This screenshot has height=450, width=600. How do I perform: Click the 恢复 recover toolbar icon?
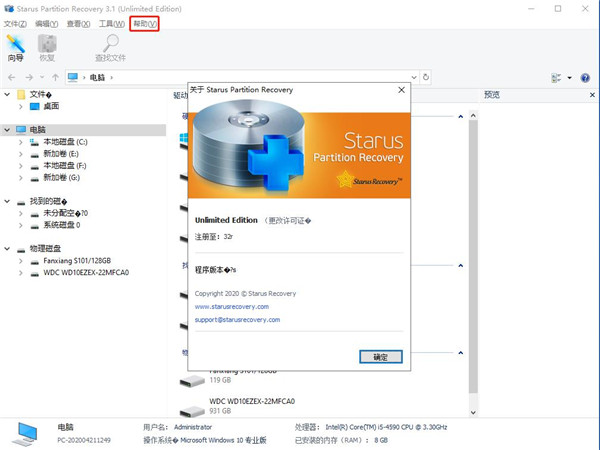47,48
